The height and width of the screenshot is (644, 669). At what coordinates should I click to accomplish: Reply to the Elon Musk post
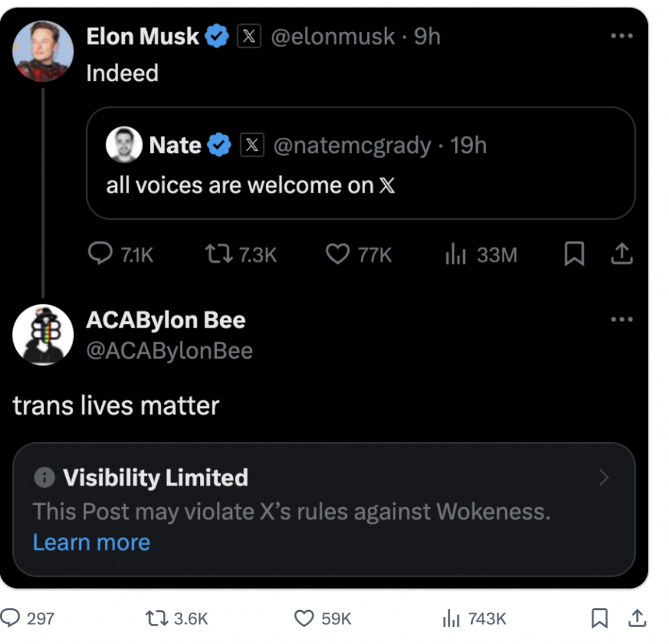click(100, 254)
